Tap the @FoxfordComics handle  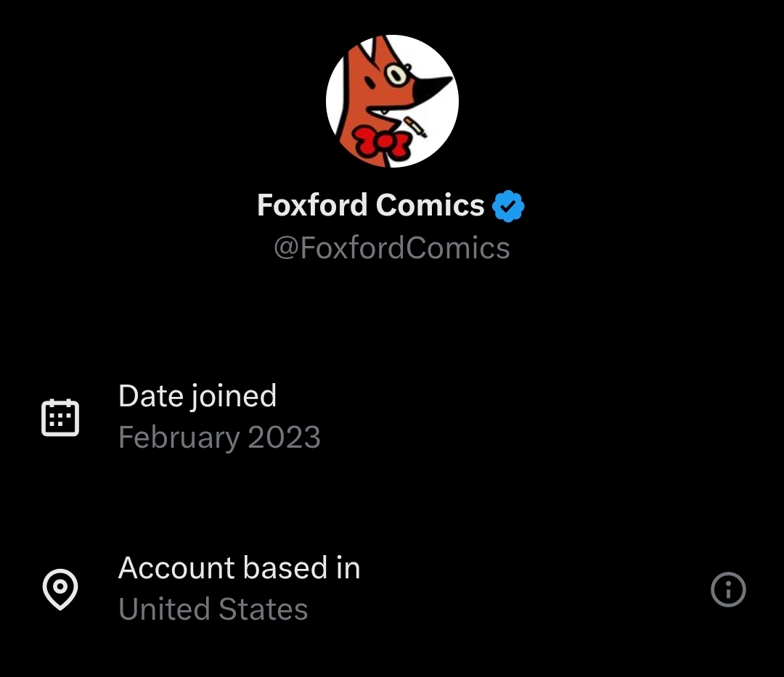click(x=392, y=248)
